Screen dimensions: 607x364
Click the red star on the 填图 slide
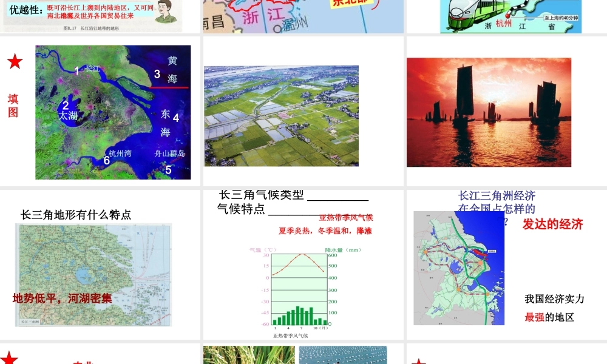[x=15, y=61]
